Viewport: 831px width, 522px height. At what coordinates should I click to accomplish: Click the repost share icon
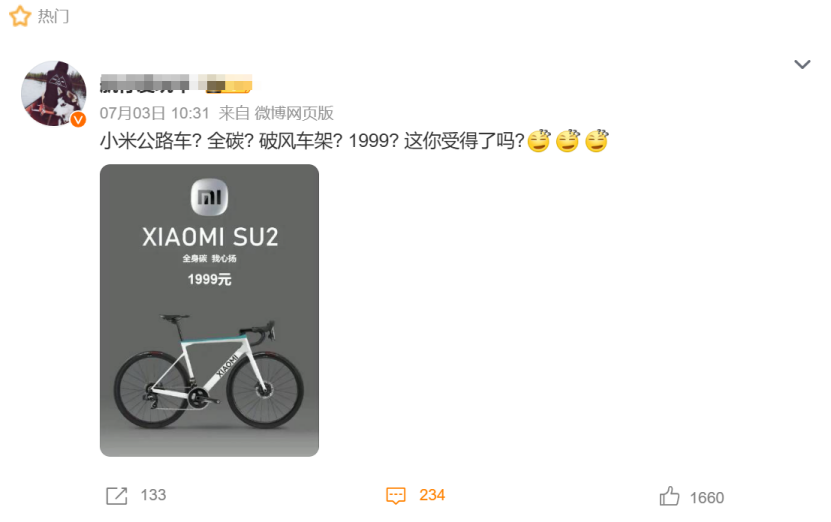pos(117,496)
